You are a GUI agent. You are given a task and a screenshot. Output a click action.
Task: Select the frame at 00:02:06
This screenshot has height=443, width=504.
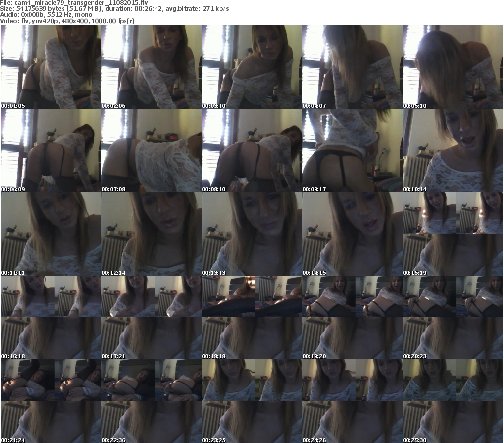coord(152,67)
